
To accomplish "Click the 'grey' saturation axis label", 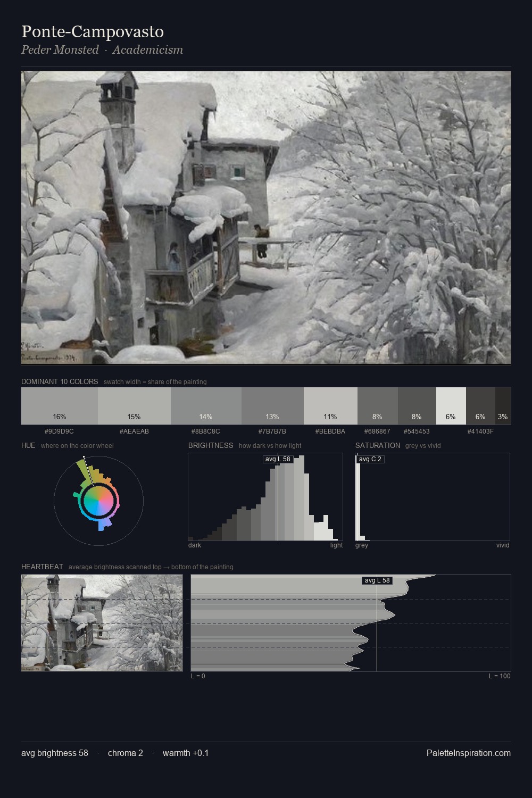I will point(362,545).
